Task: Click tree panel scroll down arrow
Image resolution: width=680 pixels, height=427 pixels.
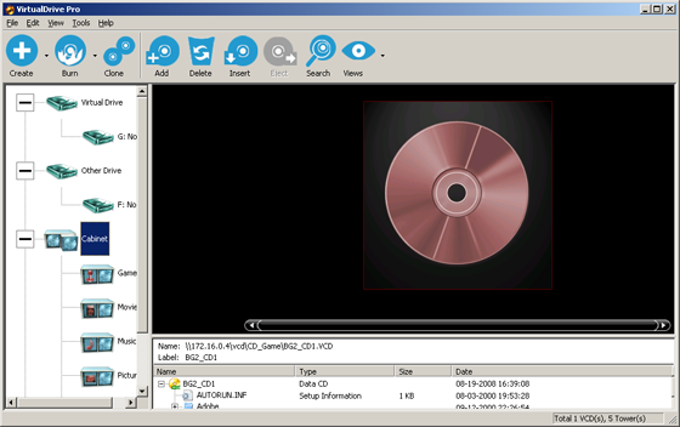Action: pos(142,391)
